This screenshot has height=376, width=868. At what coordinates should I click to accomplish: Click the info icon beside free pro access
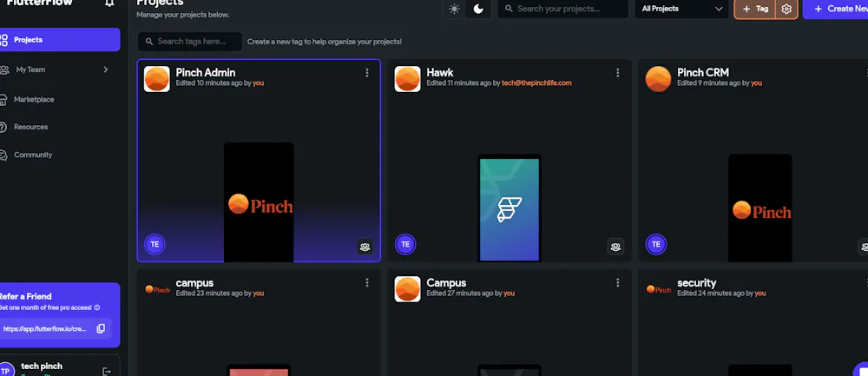[97, 308]
